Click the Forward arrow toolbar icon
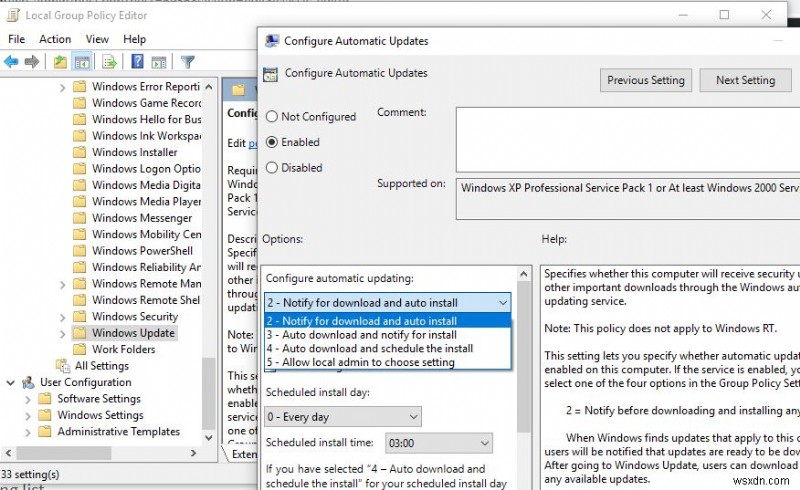The image size is (800, 490). pos(32,62)
